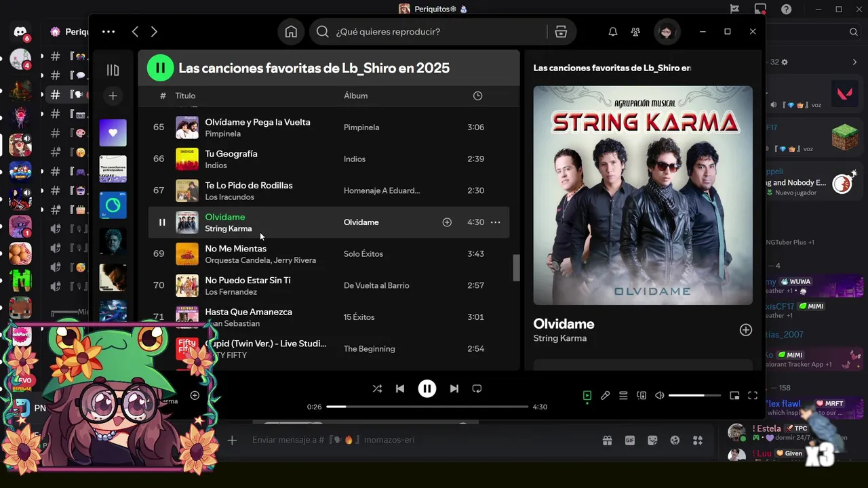Select the track Tu Geografía
Viewport: 868px width, 488px height.
tap(231, 154)
